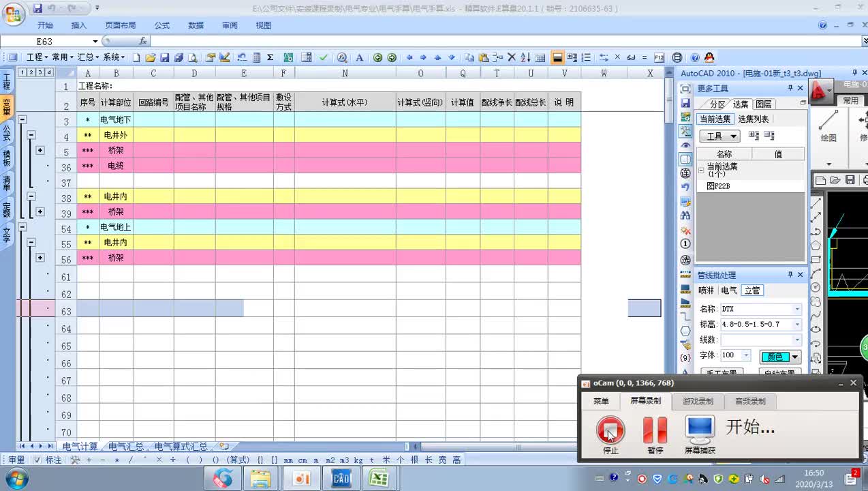Viewport: 868px width, 491px height.
Task: Click the 菜单 button in oCam
Action: pyautogui.click(x=601, y=401)
